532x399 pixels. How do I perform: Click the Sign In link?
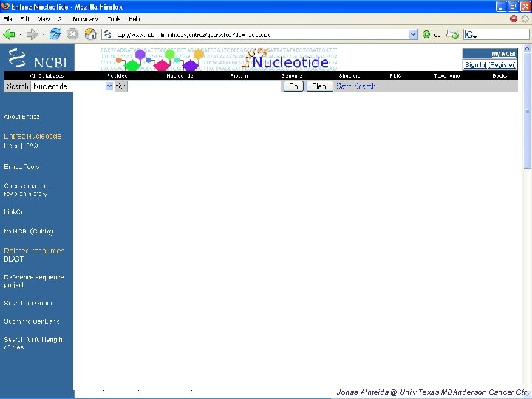coord(475,64)
